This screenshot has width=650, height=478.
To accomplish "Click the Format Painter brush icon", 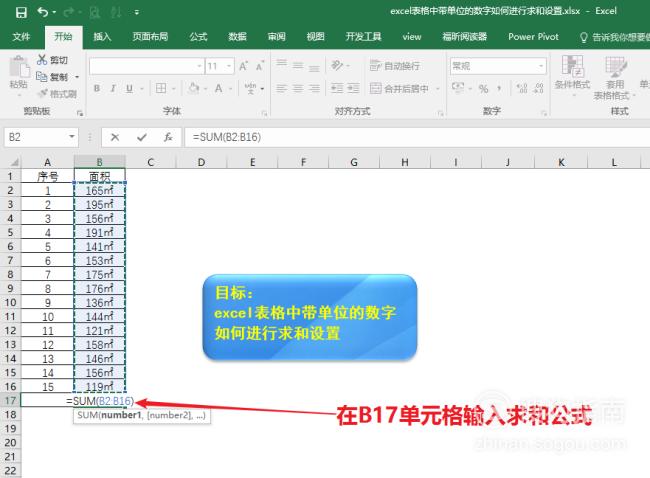I will (42, 94).
